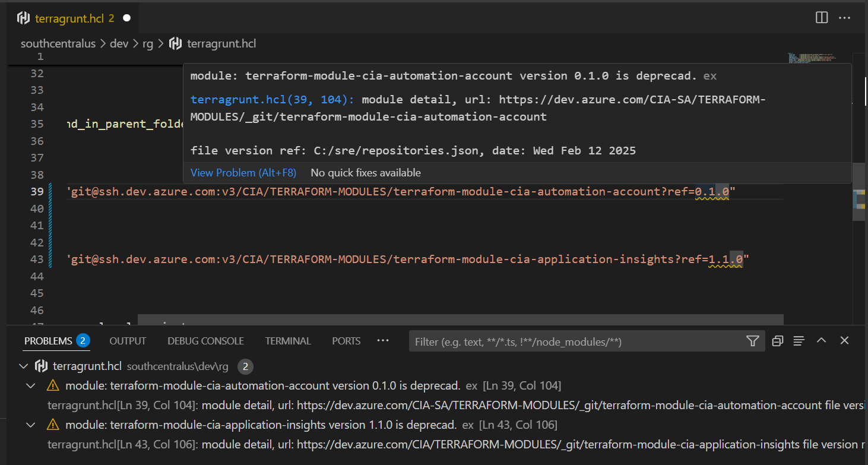
Task: Open the DEBUG CONSOLE tab
Action: 205,341
